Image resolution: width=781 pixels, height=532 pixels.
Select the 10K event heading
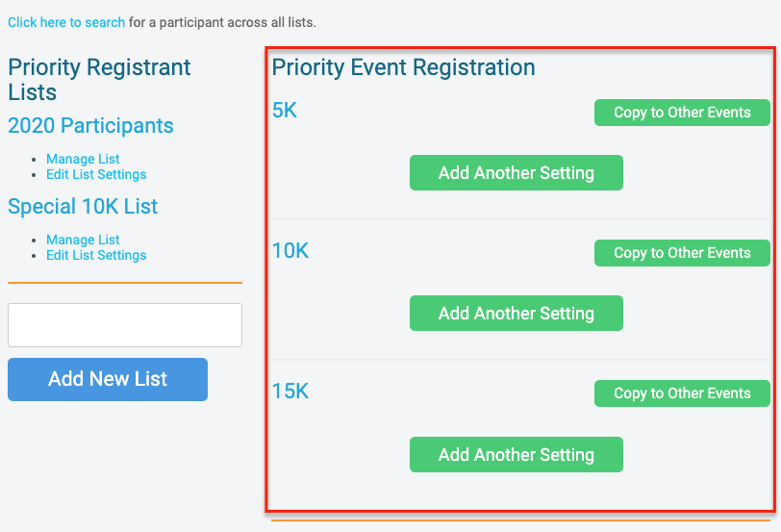290,251
